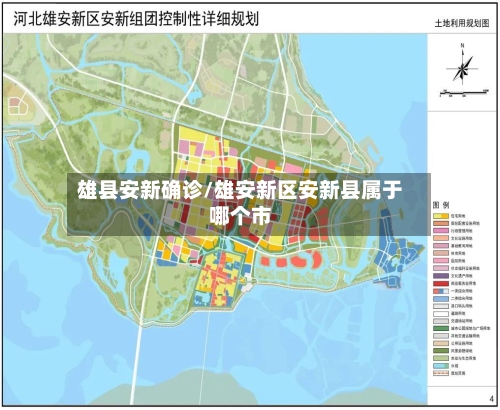This screenshot has width=500, height=410.
Task: Click the 图例 legend heading
Action: click(x=441, y=205)
